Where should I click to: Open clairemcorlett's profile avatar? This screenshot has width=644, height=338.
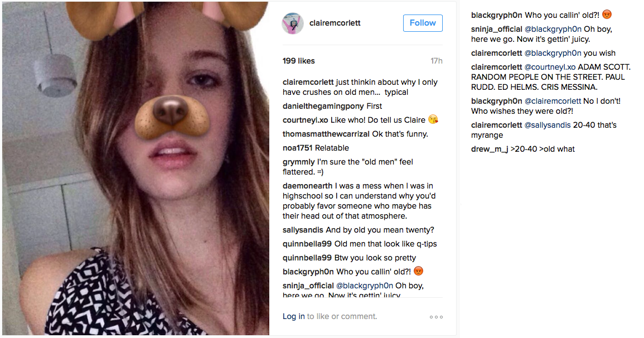tap(293, 23)
